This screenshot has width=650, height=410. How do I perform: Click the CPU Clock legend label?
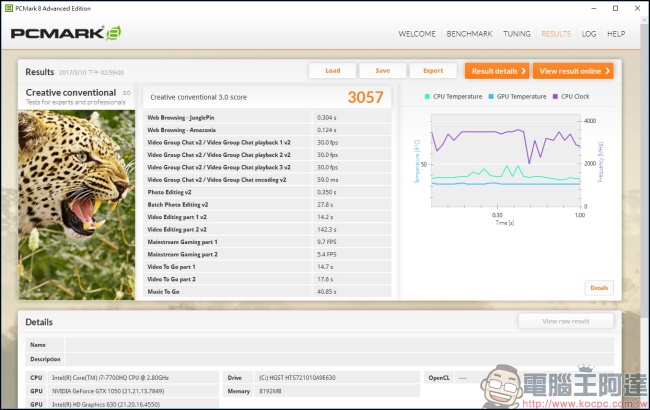click(x=575, y=97)
